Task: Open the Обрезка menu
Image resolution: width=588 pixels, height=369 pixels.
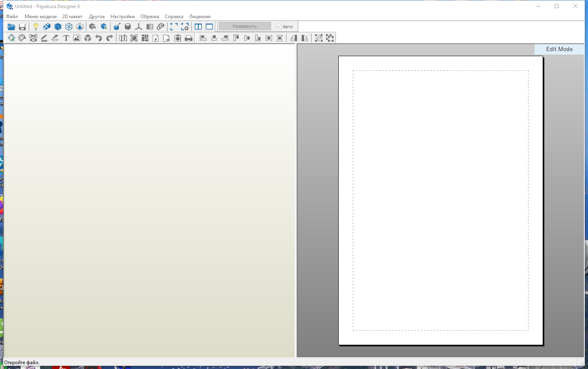Action: tap(149, 17)
